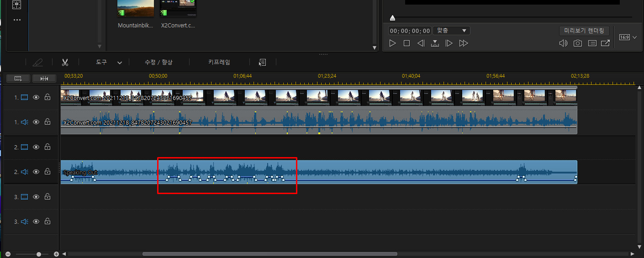This screenshot has width=644, height=258.
Task: Click track 1 video filmstrip icon
Action: (x=25, y=97)
